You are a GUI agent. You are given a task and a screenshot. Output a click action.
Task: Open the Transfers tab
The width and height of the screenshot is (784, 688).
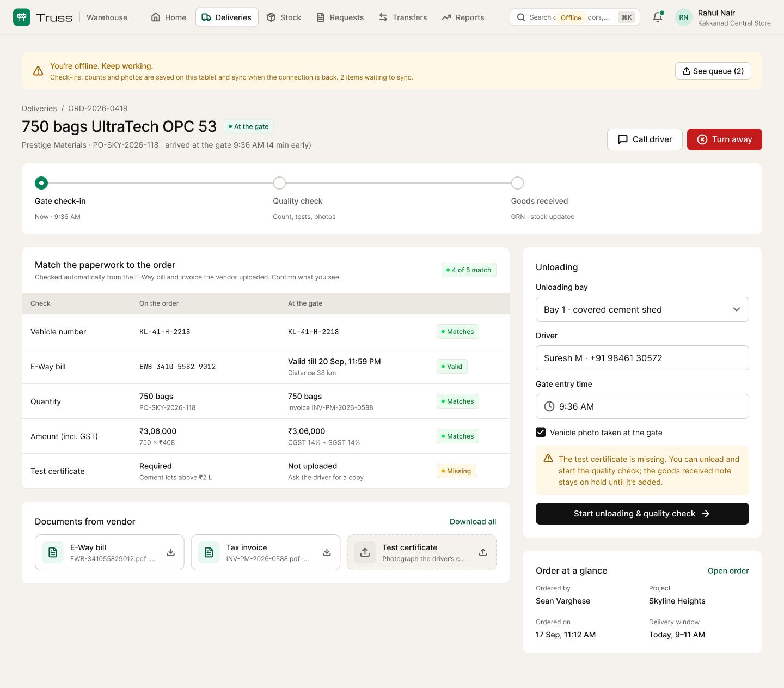coord(403,17)
